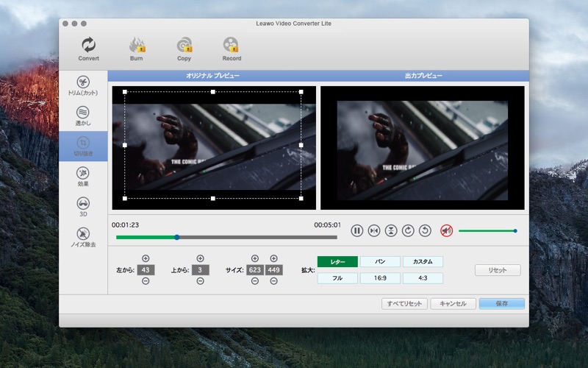Open the locked Record module

pos(232,49)
